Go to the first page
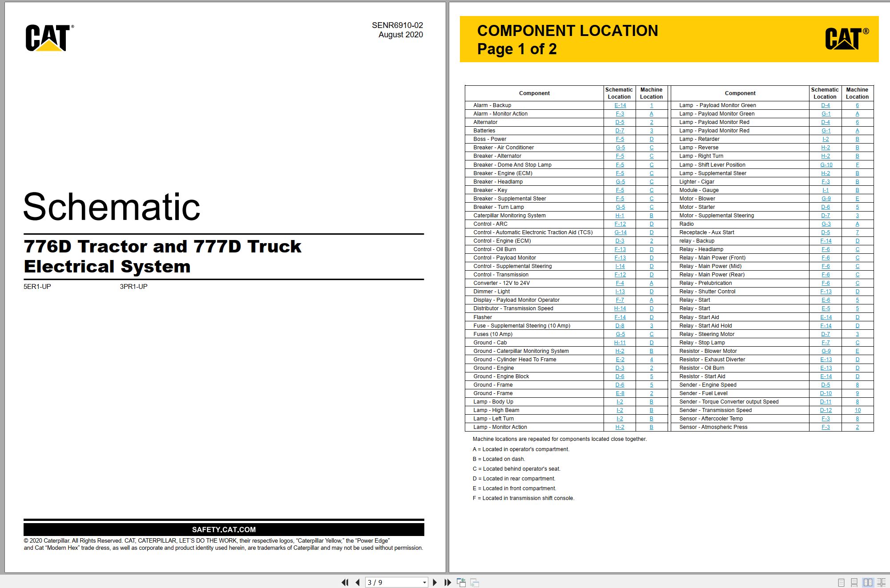 (345, 582)
